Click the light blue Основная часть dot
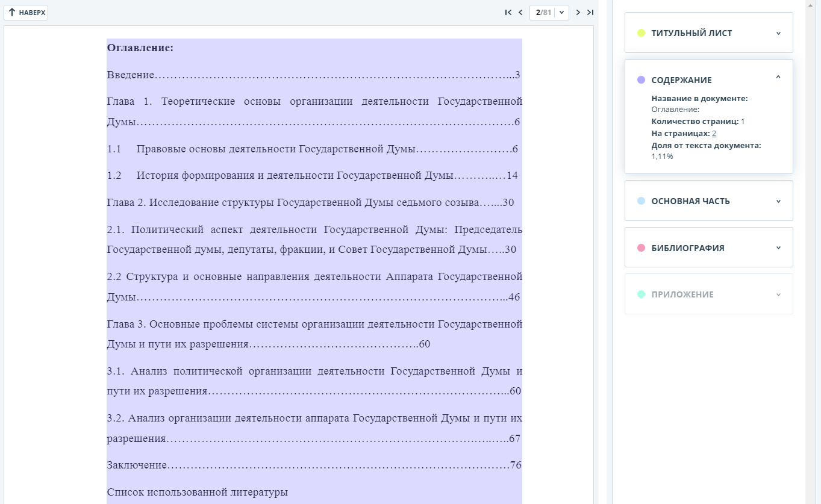Image resolution: width=821 pixels, height=504 pixels. pos(641,201)
